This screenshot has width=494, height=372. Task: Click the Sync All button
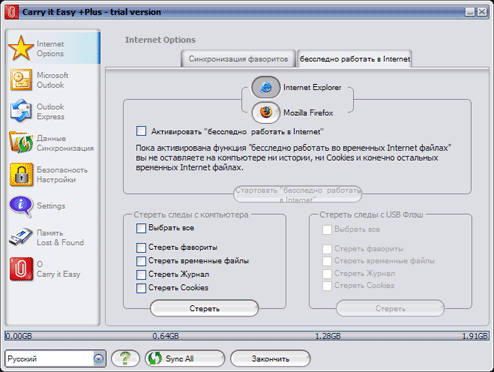tap(185, 359)
